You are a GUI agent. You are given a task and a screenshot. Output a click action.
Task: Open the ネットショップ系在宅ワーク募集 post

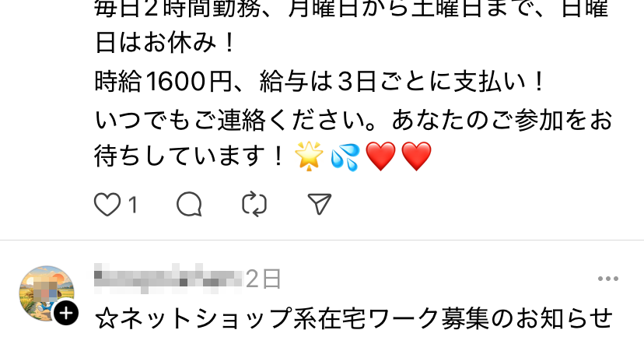pyautogui.click(x=353, y=319)
